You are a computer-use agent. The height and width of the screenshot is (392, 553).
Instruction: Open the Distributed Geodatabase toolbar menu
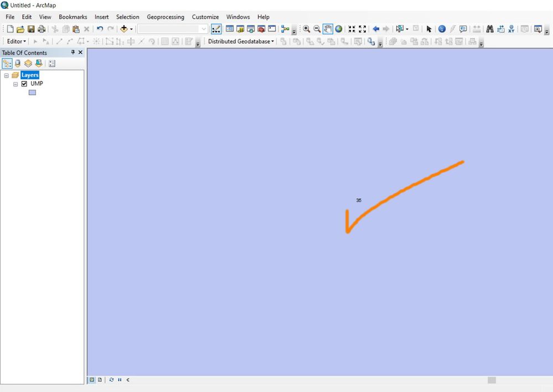241,42
